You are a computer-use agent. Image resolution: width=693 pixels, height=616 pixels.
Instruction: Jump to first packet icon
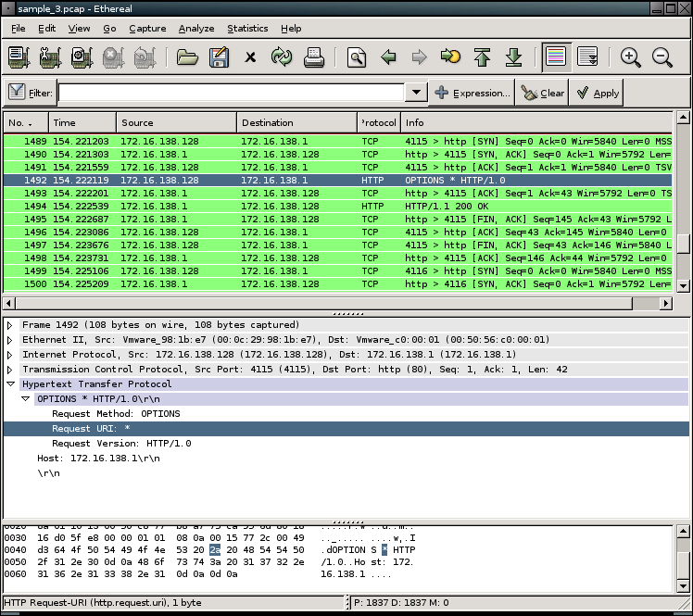[482, 57]
